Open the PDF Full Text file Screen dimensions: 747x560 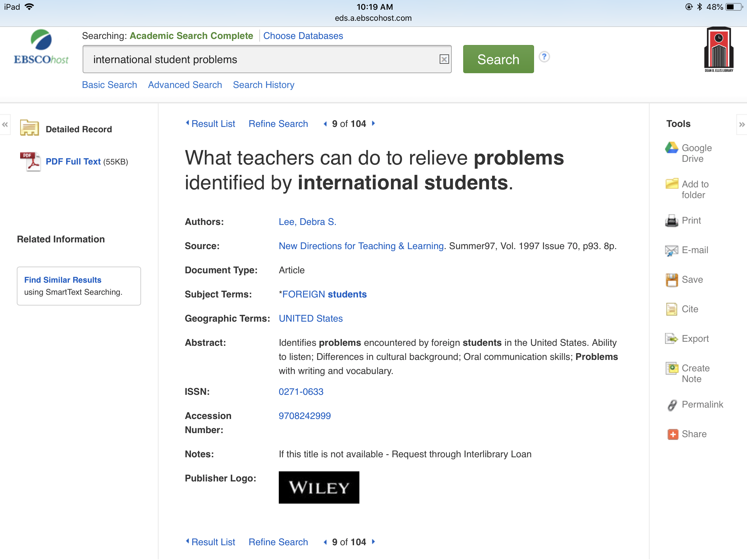point(74,162)
